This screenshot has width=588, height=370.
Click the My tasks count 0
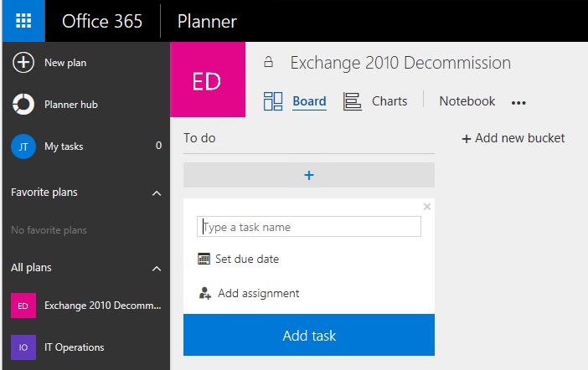click(158, 146)
